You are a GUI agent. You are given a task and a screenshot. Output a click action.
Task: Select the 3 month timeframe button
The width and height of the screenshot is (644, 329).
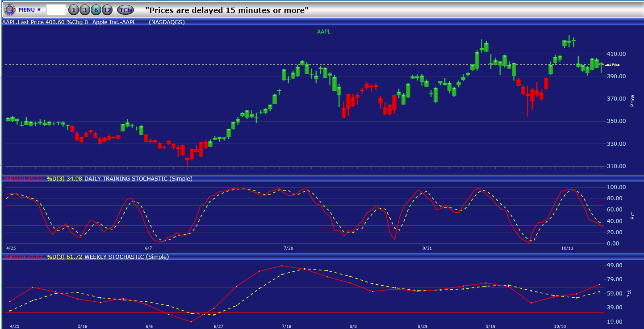[x=84, y=10]
